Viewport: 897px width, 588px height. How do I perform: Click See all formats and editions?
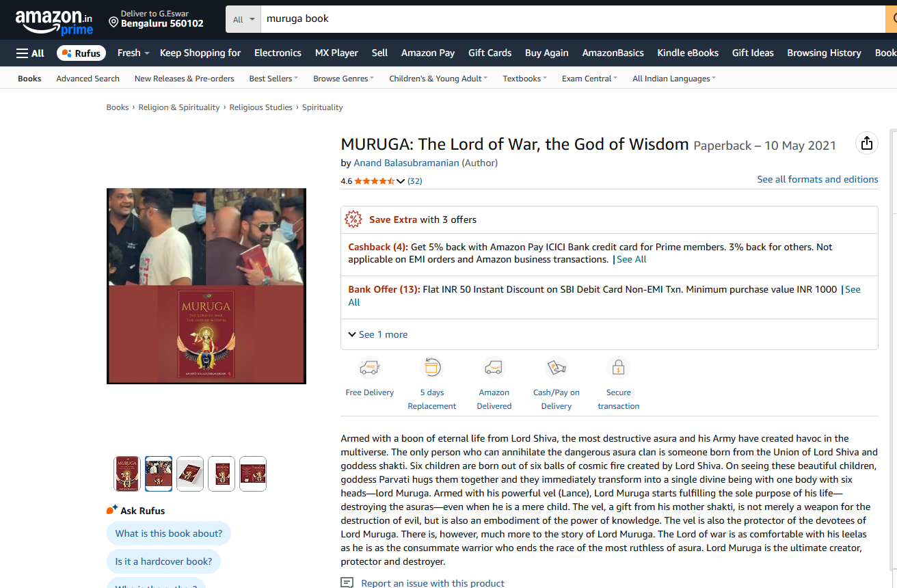[x=818, y=179]
